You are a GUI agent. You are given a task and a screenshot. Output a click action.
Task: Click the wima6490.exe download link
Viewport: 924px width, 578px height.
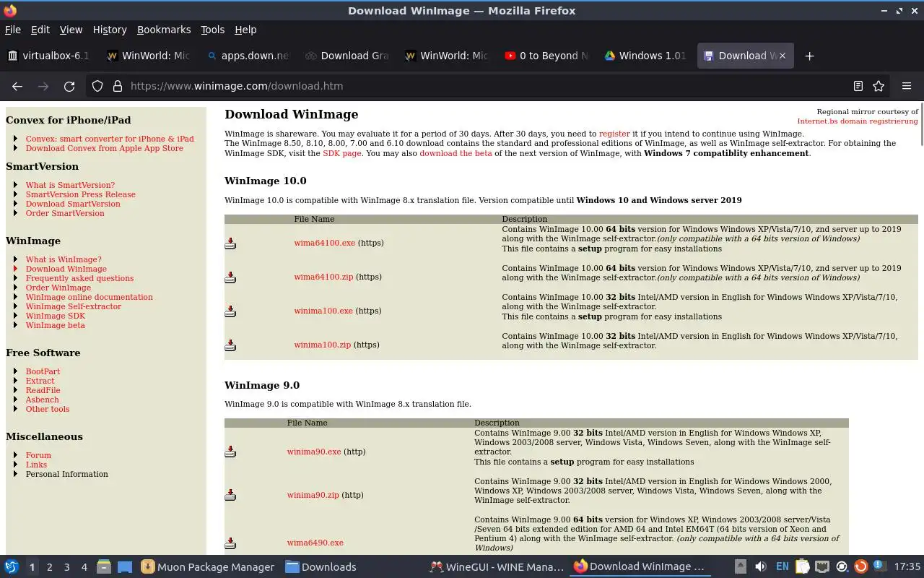pos(315,543)
